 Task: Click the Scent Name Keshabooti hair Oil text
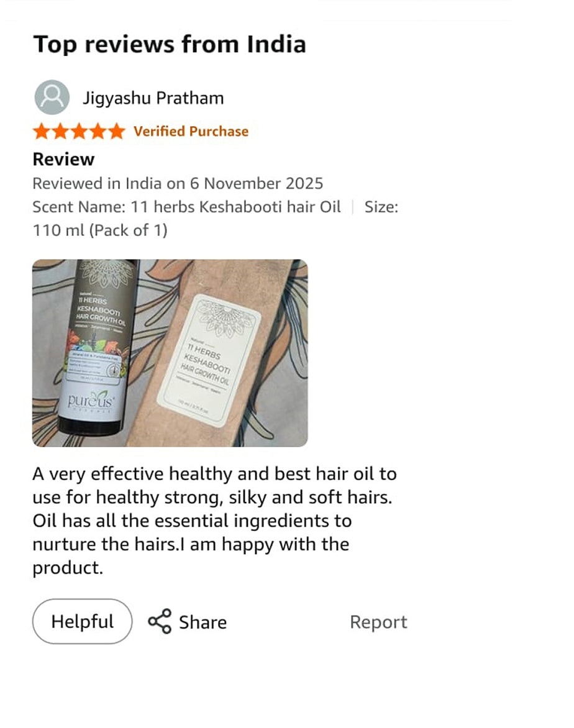187,207
